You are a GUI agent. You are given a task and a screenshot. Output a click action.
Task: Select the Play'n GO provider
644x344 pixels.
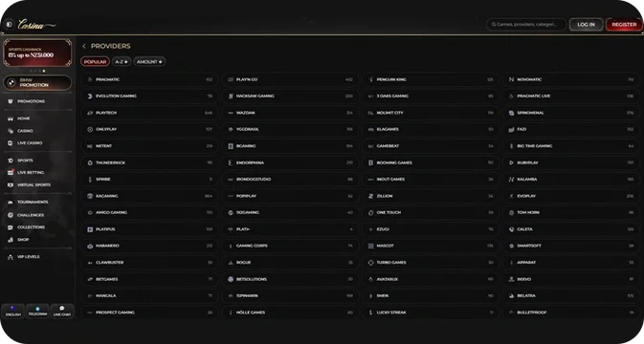click(290, 79)
